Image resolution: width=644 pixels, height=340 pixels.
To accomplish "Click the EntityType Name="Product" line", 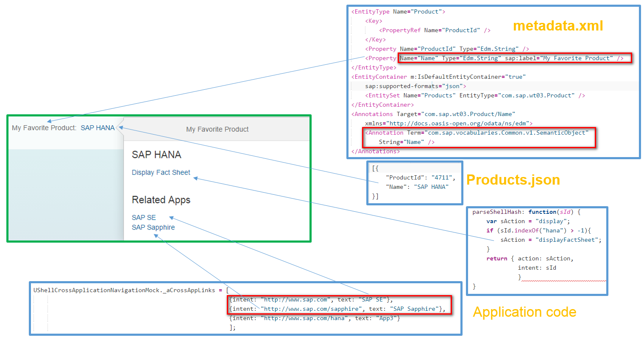I will click(x=398, y=12).
